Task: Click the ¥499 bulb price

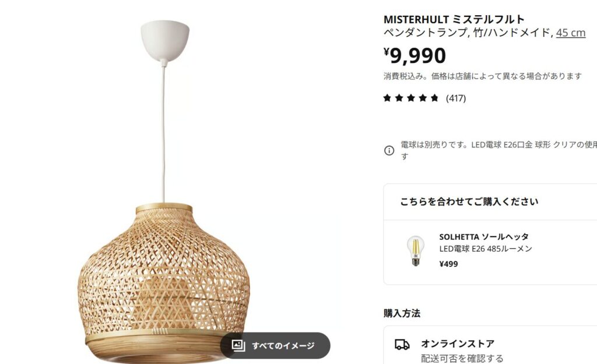Action: tap(448, 264)
